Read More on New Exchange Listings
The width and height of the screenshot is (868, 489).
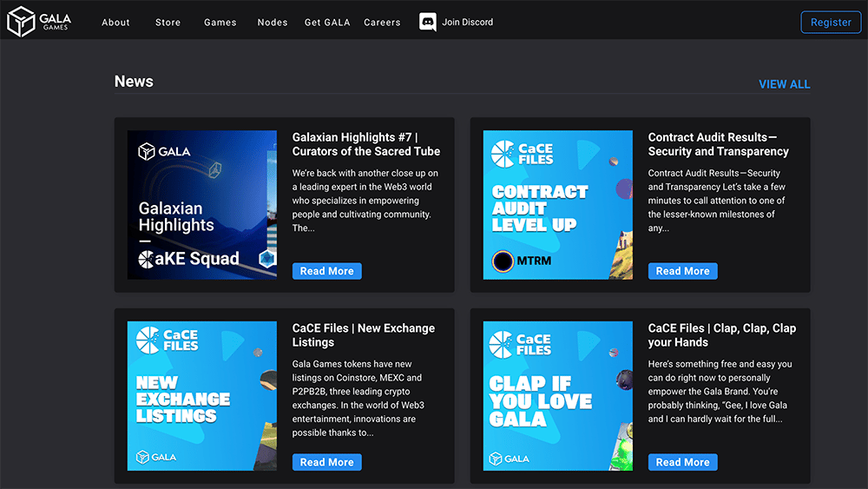(326, 462)
